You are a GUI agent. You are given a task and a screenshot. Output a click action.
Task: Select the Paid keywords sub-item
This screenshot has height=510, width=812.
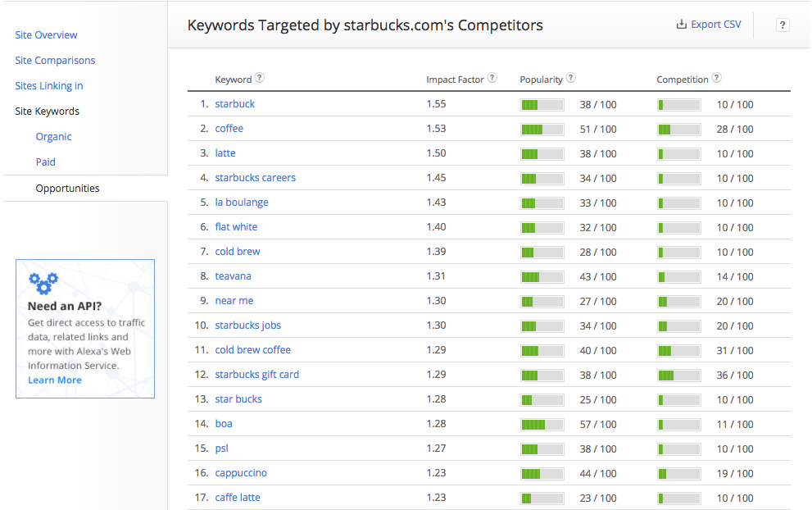[x=46, y=162]
